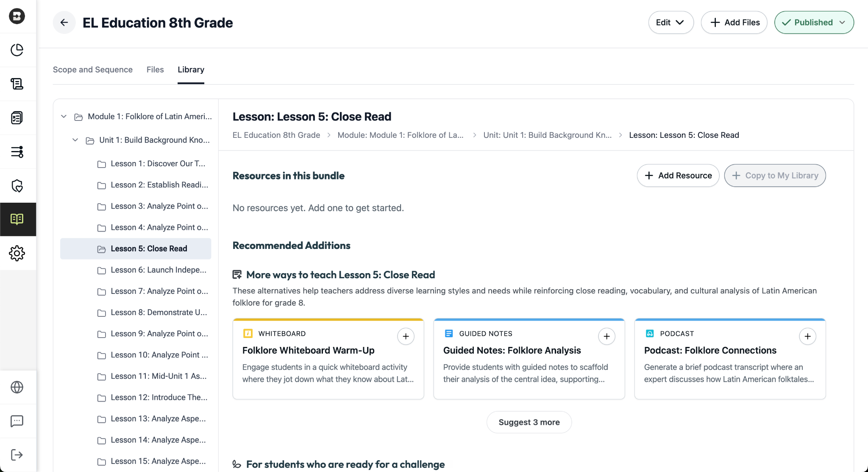Select Lesson 5: Close Read in tree

pyautogui.click(x=136, y=249)
